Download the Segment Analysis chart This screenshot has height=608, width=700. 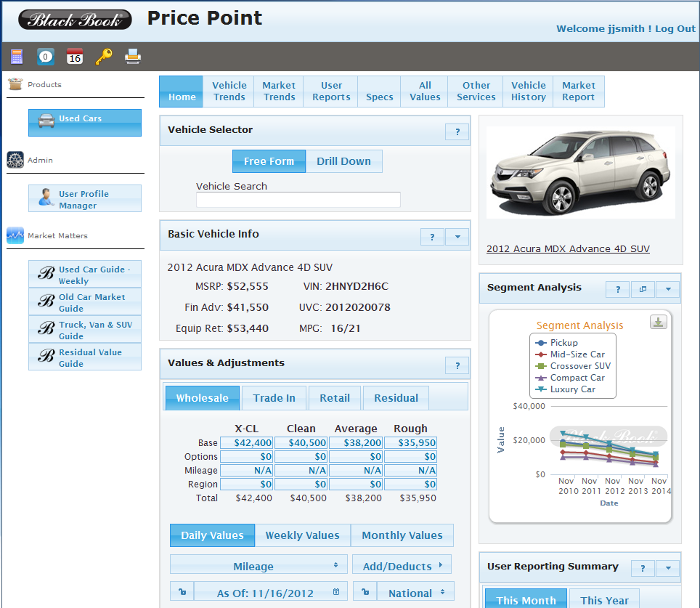pos(659,323)
